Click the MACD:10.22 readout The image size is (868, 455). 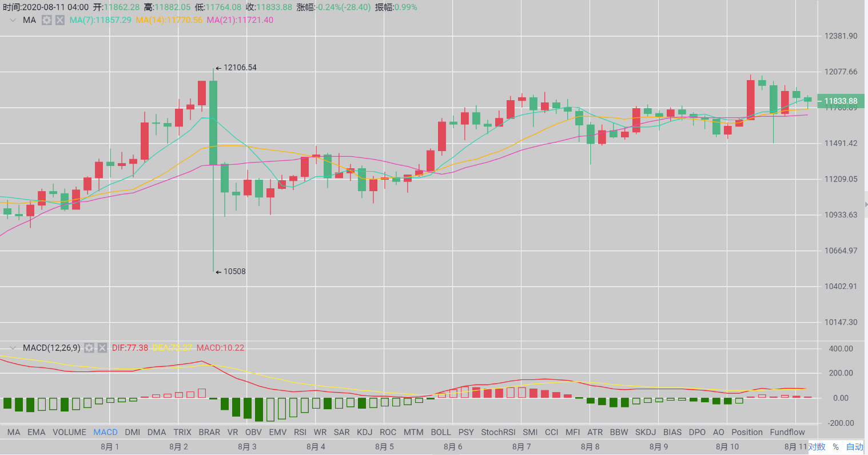click(220, 347)
